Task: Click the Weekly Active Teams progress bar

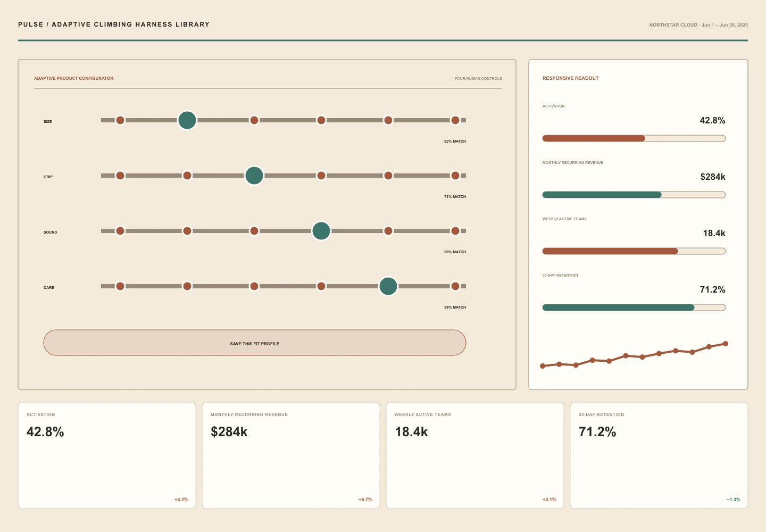Action: pos(634,251)
